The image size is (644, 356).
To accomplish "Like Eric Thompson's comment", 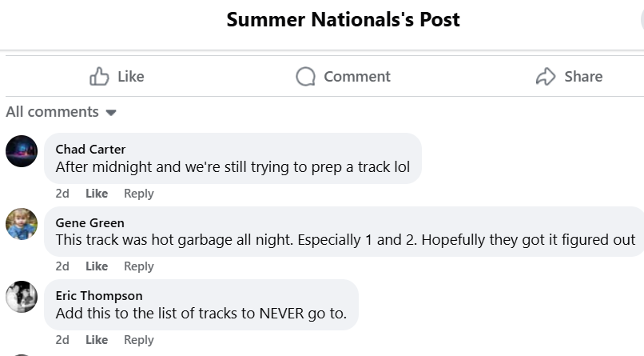I will pos(97,340).
